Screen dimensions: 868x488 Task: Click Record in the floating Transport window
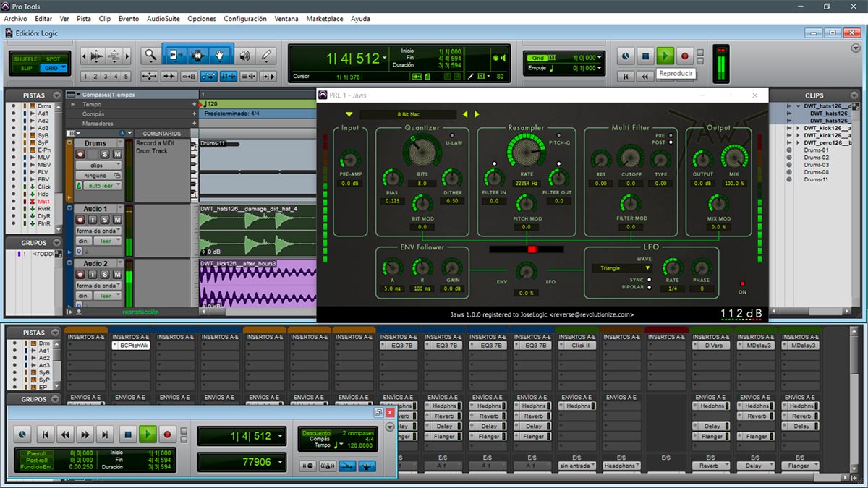(168, 435)
